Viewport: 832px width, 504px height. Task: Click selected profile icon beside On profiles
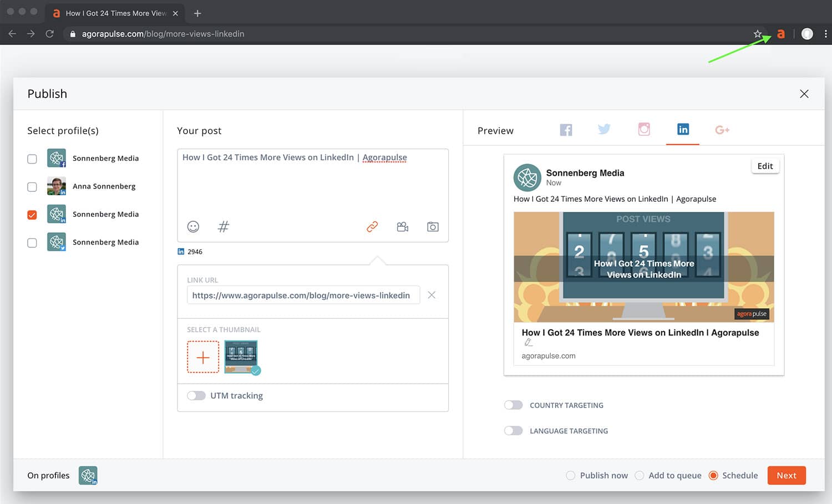(x=88, y=476)
